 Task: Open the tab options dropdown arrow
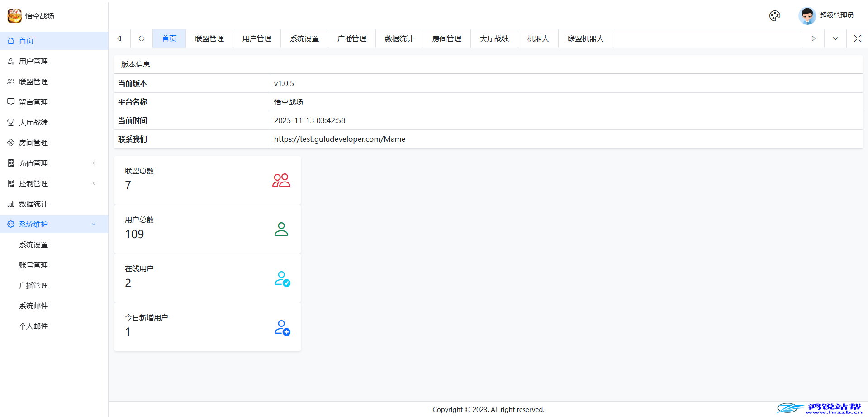tap(835, 38)
